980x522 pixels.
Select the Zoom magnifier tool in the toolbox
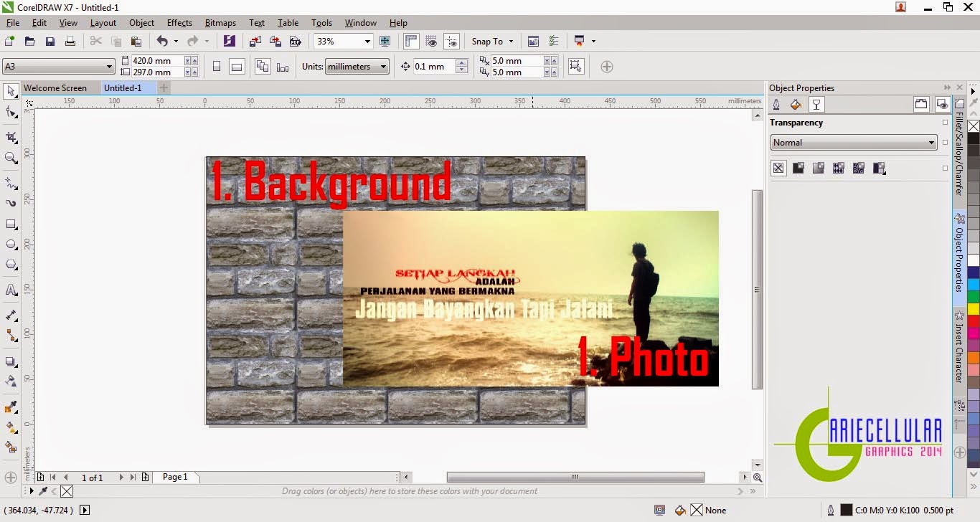click(x=11, y=158)
